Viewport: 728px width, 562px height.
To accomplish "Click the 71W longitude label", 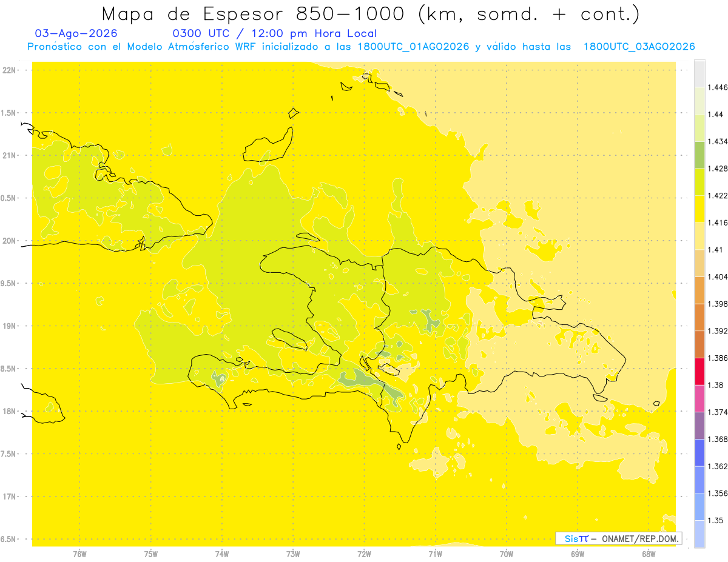I will coord(435,554).
